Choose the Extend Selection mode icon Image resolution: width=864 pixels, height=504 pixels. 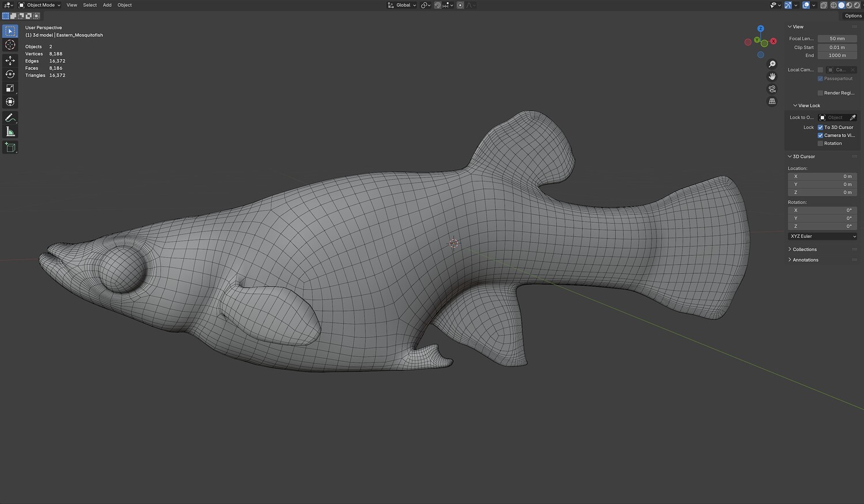pyautogui.click(x=13, y=16)
